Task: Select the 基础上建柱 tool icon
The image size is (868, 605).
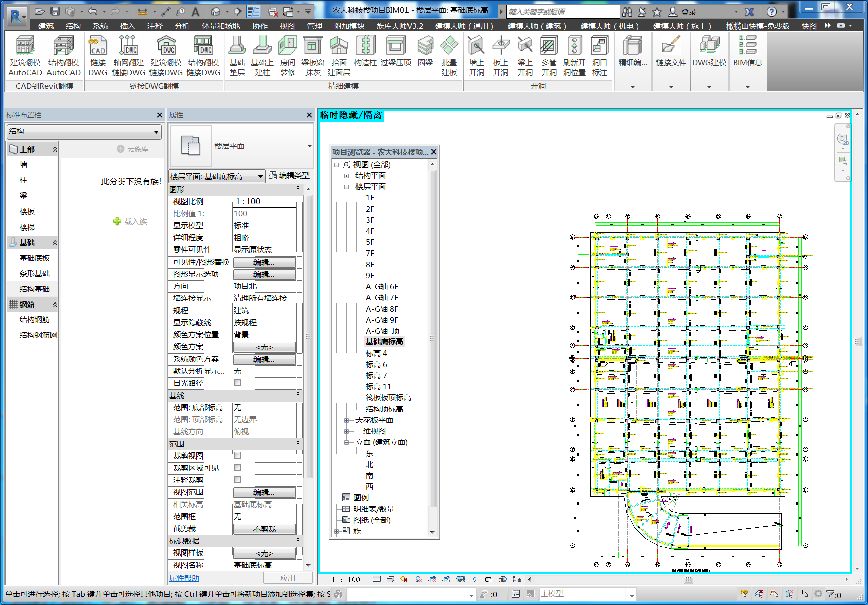Action: (x=262, y=46)
